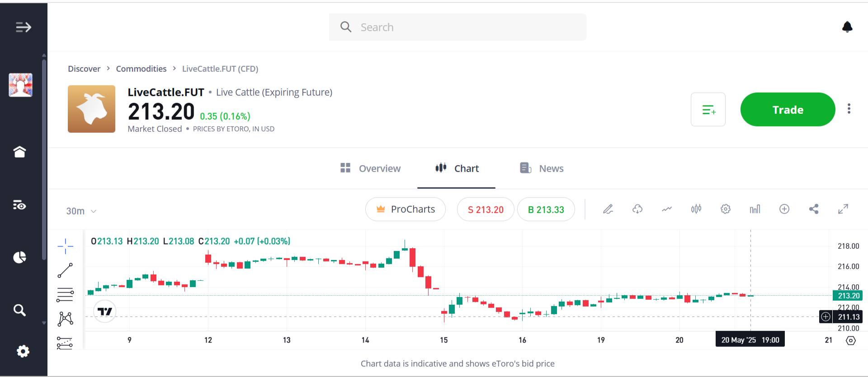Open the more options kebab menu
The image size is (868, 377).
tap(849, 109)
